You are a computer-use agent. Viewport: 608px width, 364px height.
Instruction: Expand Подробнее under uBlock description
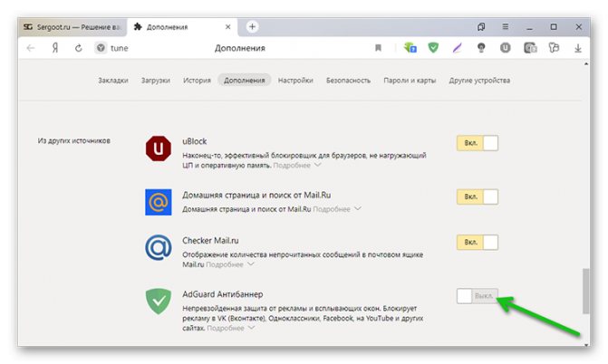[x=297, y=165]
